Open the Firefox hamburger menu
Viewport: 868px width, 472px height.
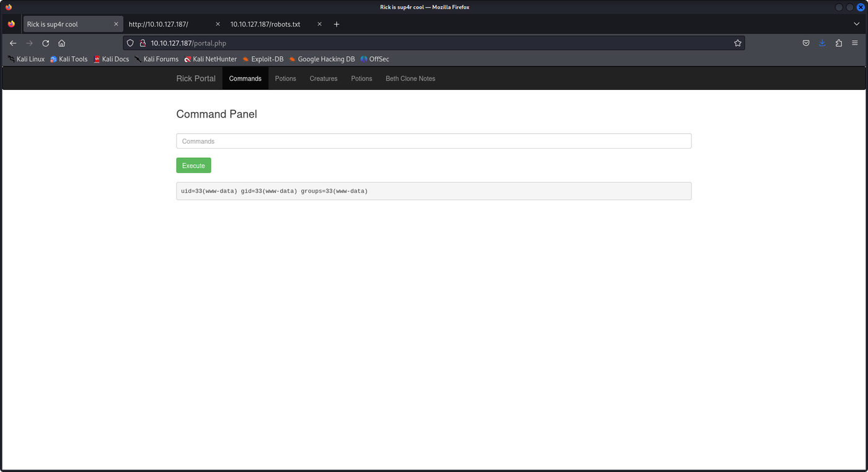tap(855, 43)
